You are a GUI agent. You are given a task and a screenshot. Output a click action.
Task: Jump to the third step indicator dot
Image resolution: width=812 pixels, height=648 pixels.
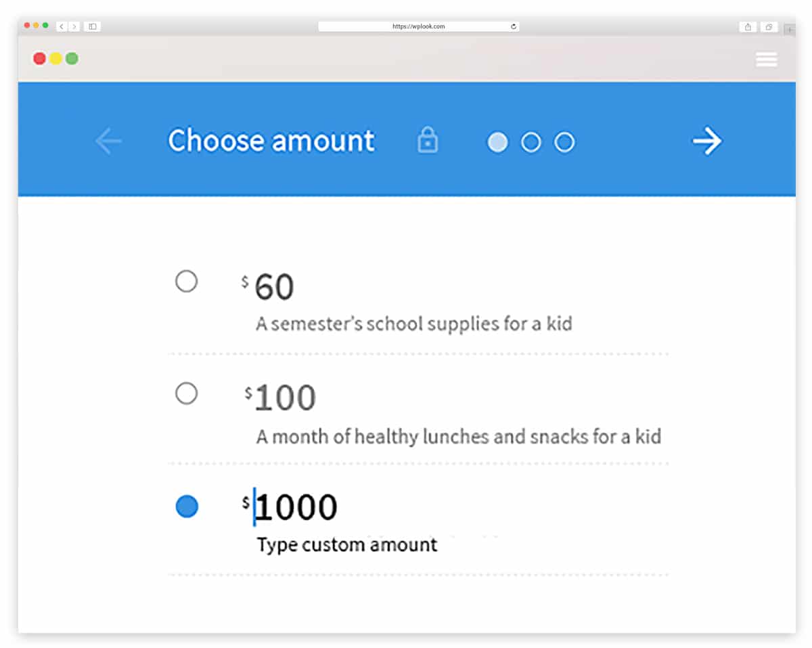pos(564,142)
